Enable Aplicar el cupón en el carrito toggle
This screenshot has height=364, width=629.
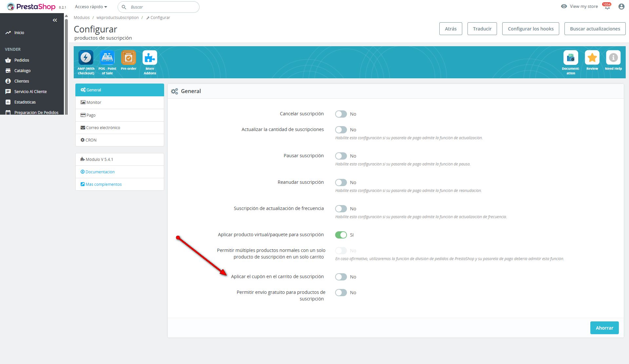tap(341, 277)
